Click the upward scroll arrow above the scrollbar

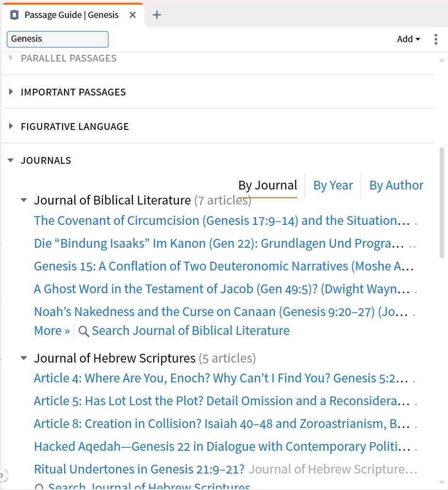(443, 59)
